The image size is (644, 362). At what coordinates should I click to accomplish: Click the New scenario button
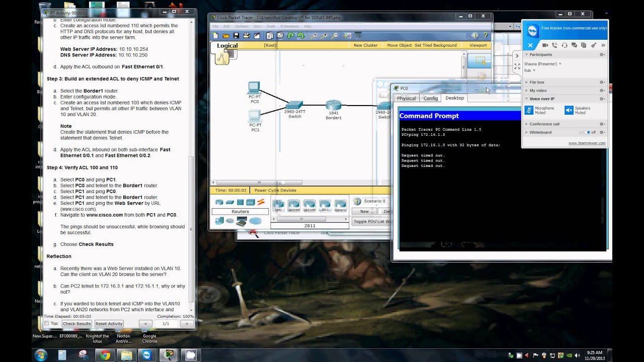point(364,211)
